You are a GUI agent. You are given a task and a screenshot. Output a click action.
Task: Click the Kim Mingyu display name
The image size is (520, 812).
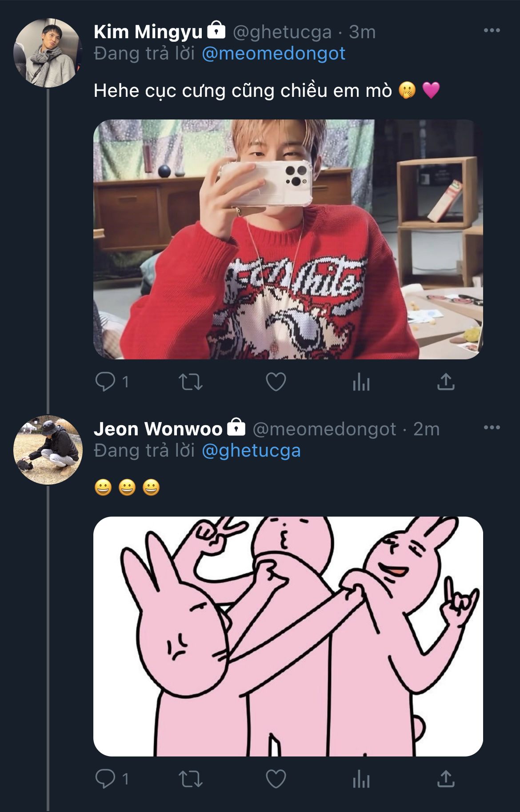click(148, 32)
